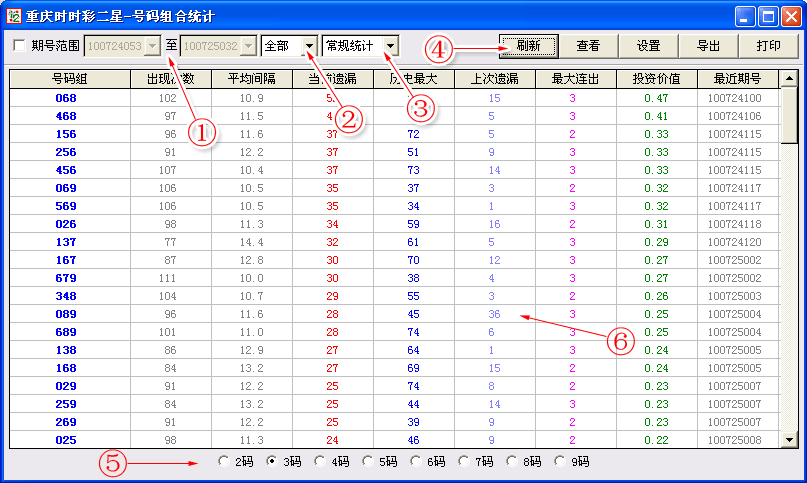807x483 pixels.
Task: Select number group 468
Action: [x=66, y=116]
